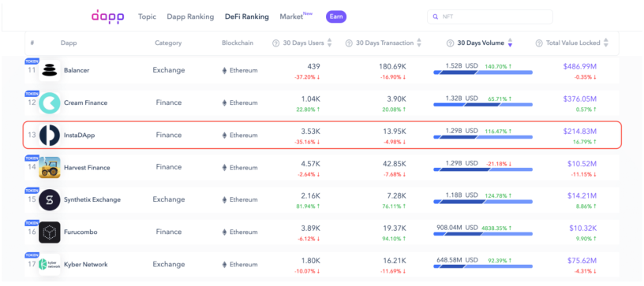Click the $486.99M total value locked
Image resolution: width=644 pixels, height=286 pixels.
[579, 67]
